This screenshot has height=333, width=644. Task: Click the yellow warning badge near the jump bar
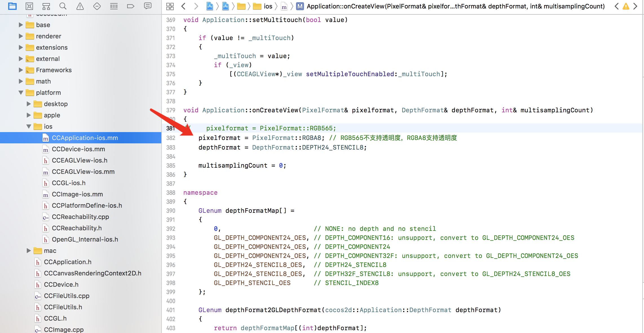pyautogui.click(x=626, y=6)
